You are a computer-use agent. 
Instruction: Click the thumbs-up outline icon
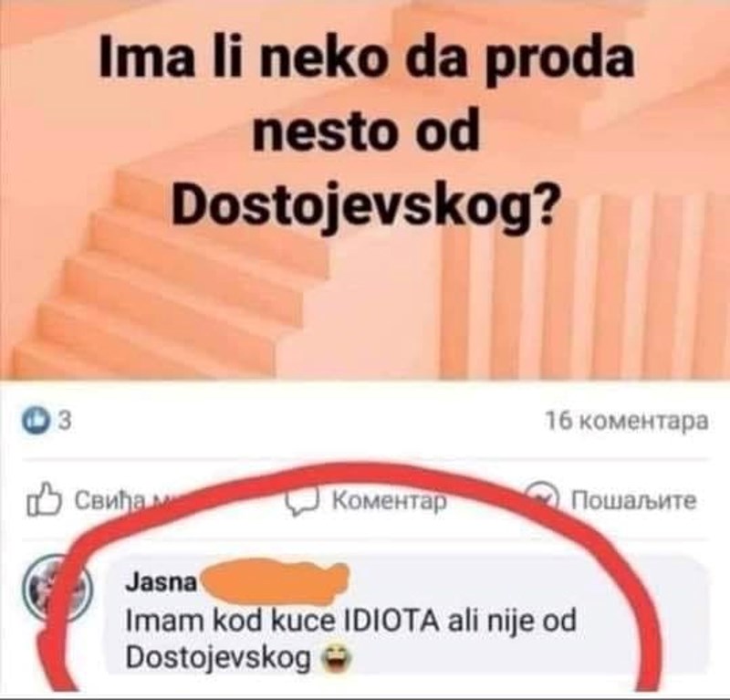(44, 500)
